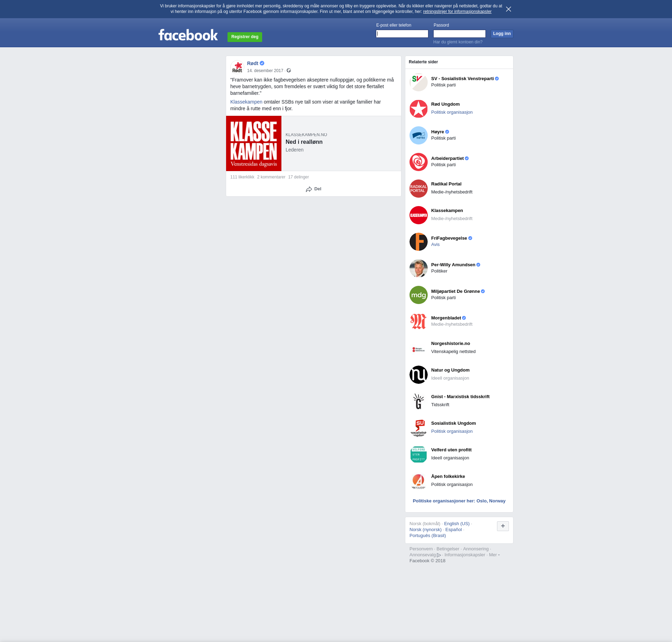Viewport: 672px width, 642px height.
Task: Click the Avis category under FriFagbevegelse
Action: tap(435, 245)
